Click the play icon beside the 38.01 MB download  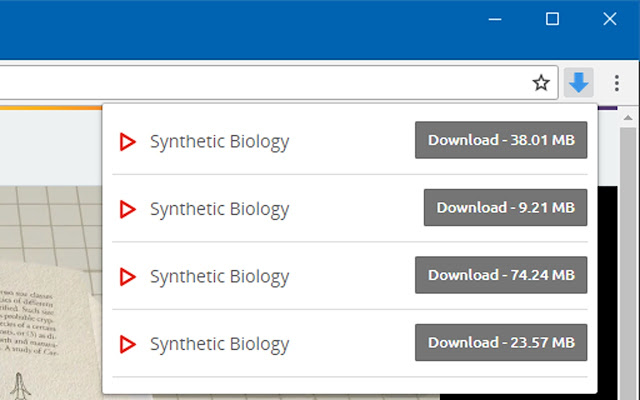click(127, 141)
